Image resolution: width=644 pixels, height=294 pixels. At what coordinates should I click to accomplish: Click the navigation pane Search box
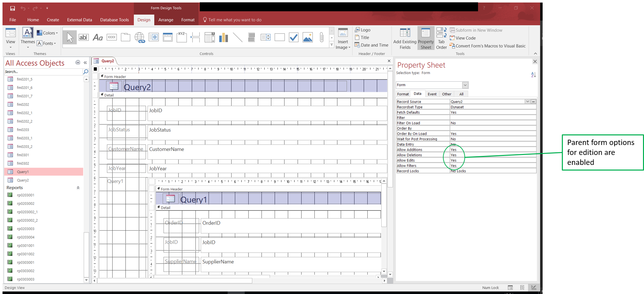click(43, 72)
